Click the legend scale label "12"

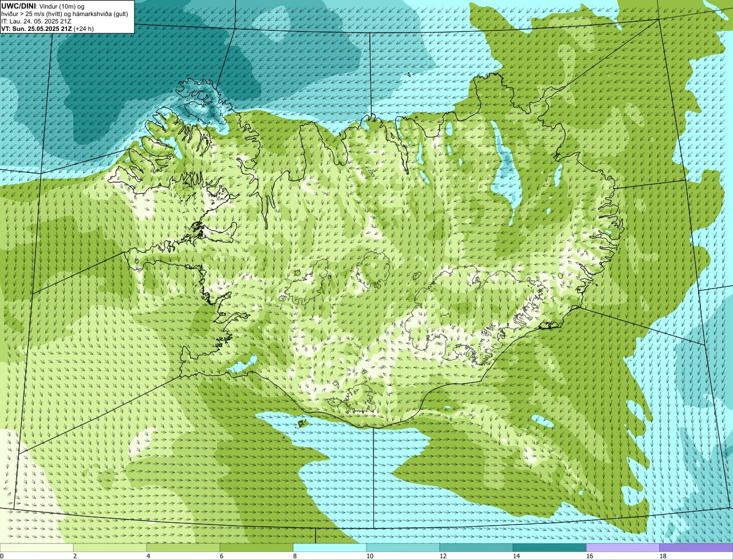[x=443, y=556]
